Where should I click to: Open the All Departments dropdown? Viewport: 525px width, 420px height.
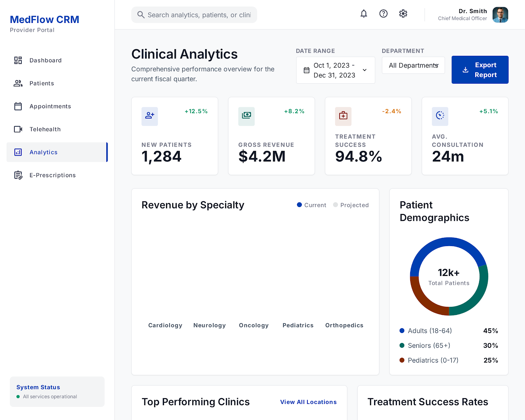click(x=413, y=65)
